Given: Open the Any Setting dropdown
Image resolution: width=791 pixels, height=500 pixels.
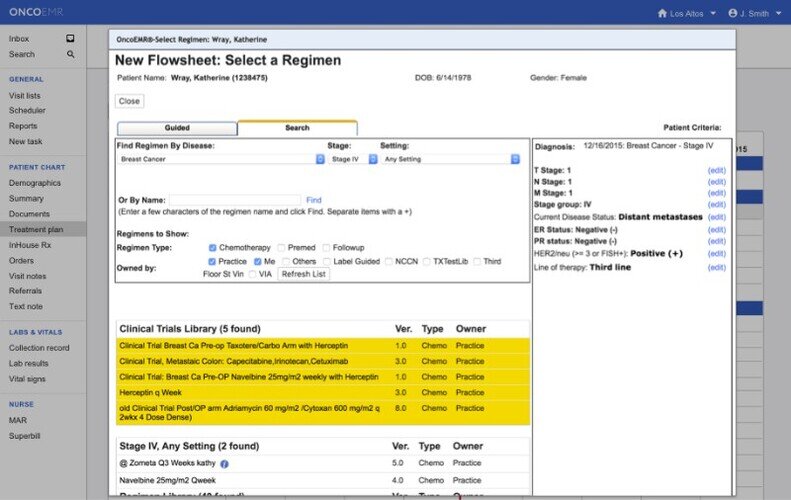Looking at the screenshot, I should click(x=453, y=159).
